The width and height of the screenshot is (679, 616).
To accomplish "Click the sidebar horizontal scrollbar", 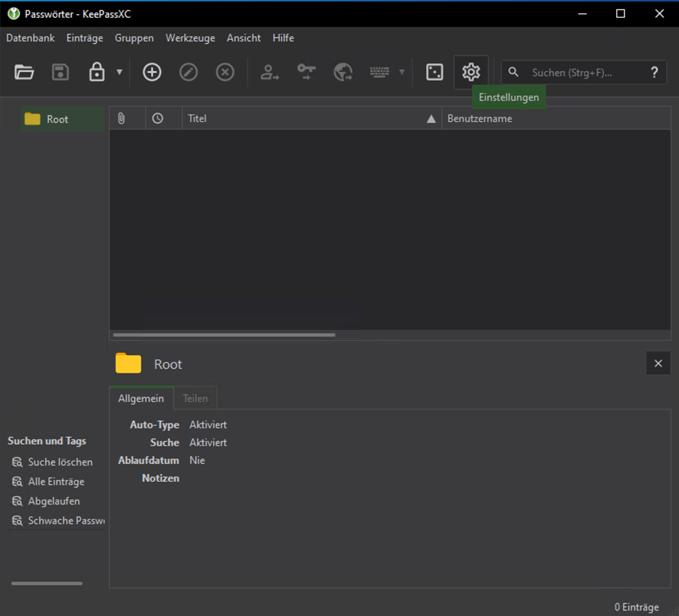I will [46, 583].
